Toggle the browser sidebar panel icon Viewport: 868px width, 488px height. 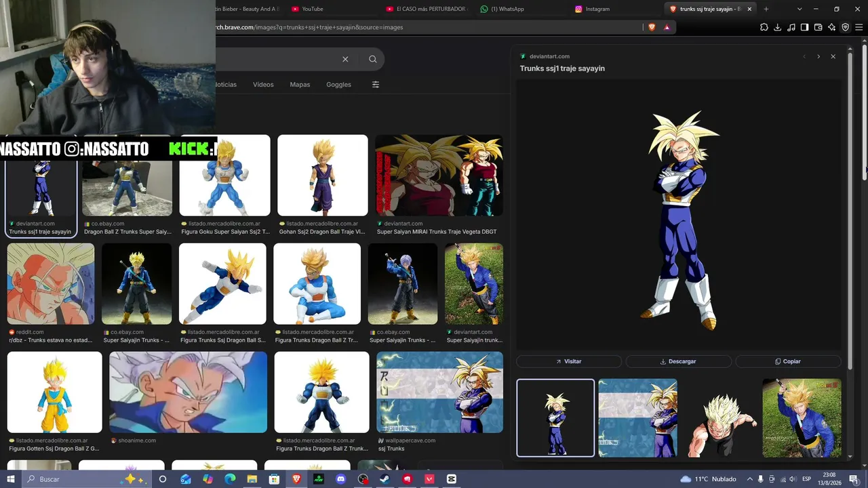[x=804, y=27]
